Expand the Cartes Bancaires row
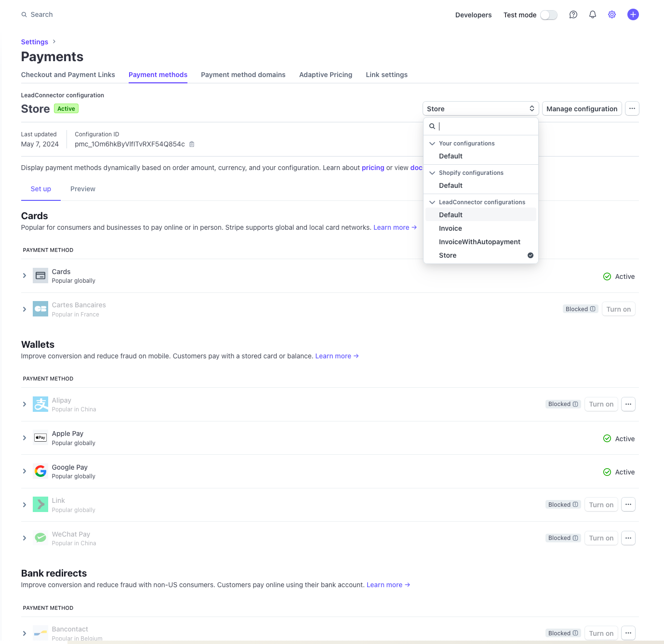The height and width of the screenshot is (644, 664). (x=25, y=309)
